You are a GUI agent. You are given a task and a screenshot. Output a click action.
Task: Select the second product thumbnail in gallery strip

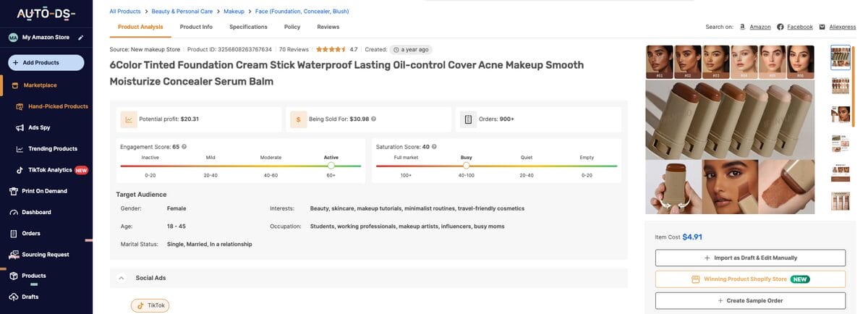click(x=841, y=85)
